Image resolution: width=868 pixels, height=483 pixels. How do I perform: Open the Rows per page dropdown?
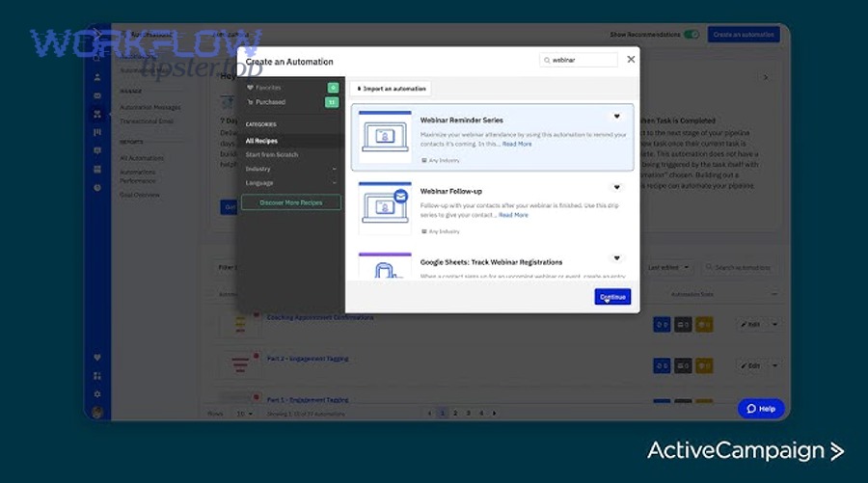coord(244,414)
